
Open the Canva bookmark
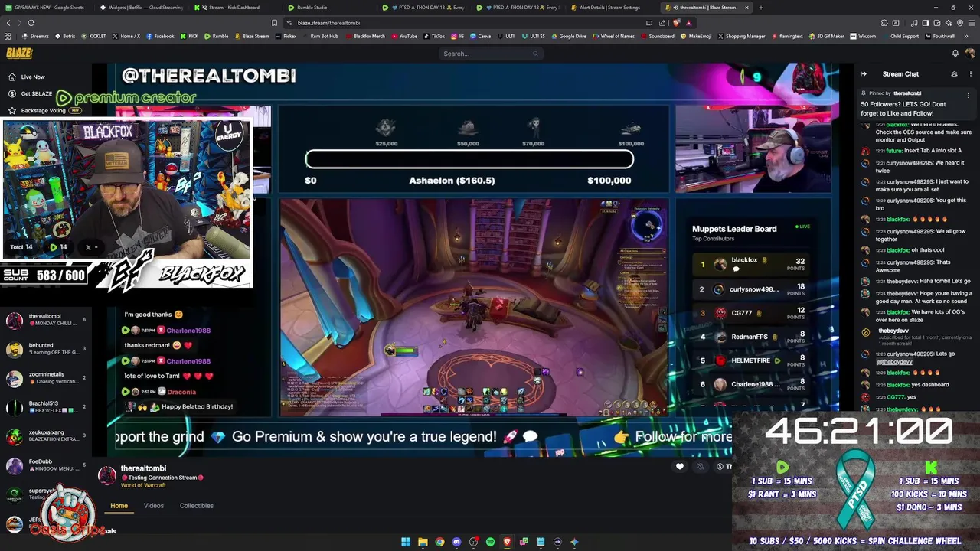(481, 36)
